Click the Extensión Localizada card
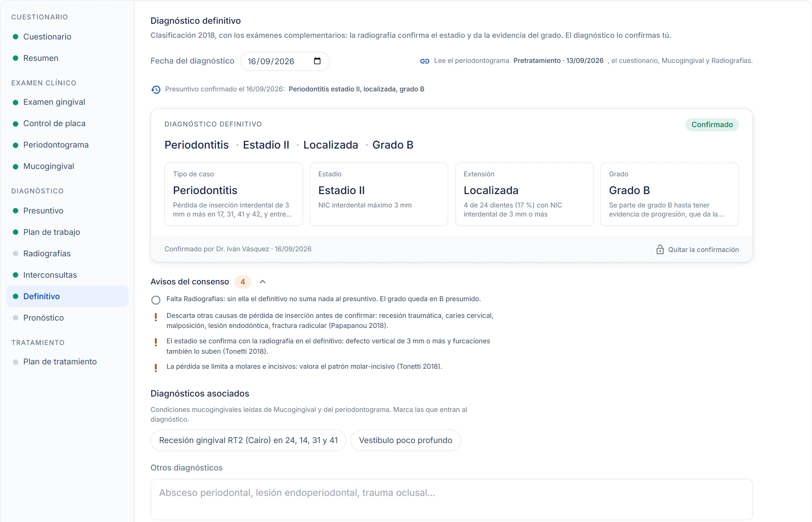This screenshot has height=522, width=812. [524, 194]
